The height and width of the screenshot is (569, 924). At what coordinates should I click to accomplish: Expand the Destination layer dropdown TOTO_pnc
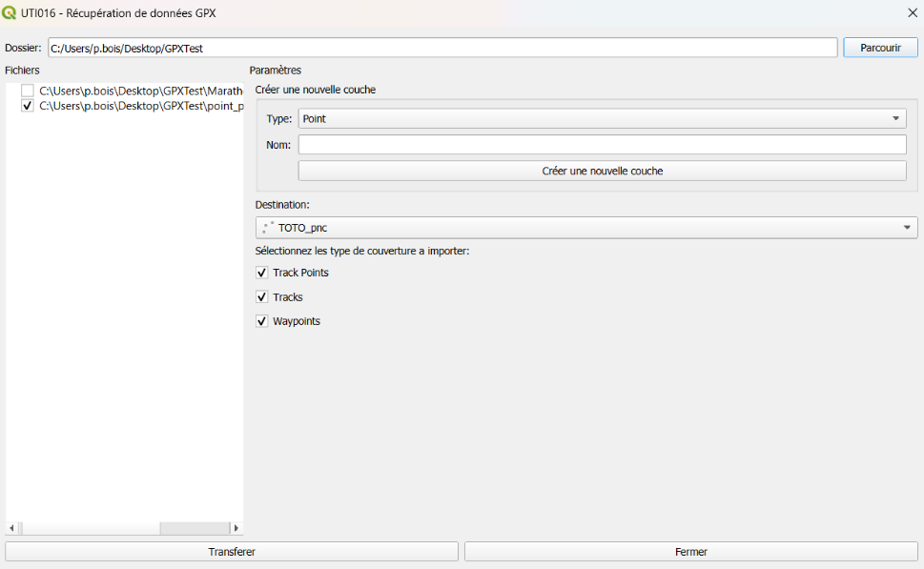coord(586,228)
